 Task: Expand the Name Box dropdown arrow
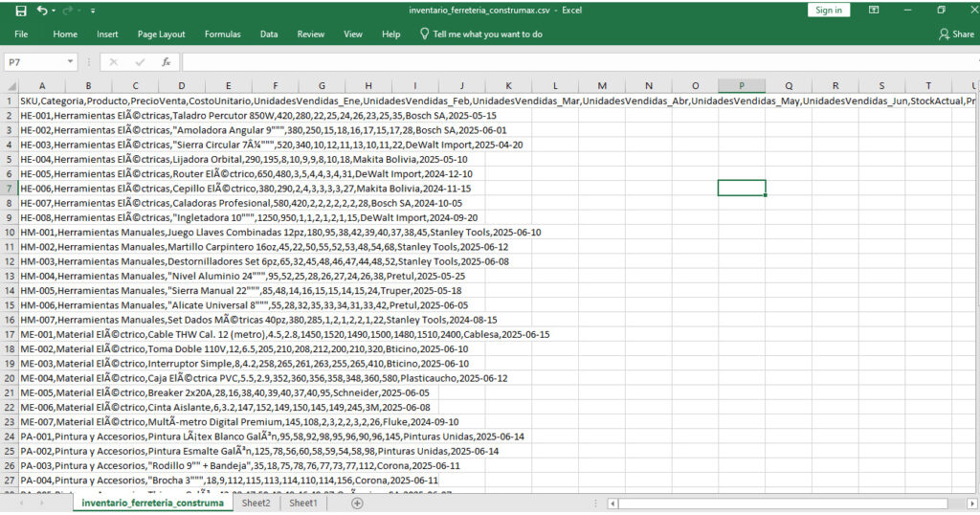[x=71, y=61]
